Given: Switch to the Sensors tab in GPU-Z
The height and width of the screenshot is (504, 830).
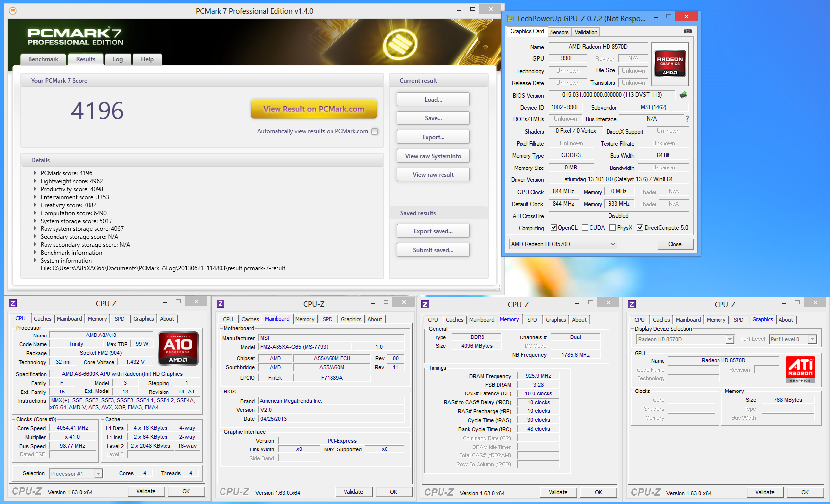Looking at the screenshot, I should pos(559,32).
